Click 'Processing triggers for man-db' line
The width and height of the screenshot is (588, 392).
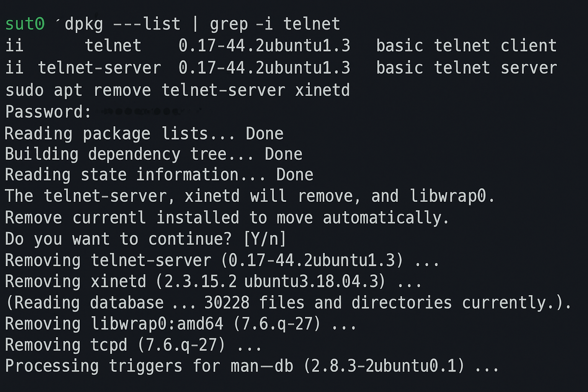click(252, 366)
